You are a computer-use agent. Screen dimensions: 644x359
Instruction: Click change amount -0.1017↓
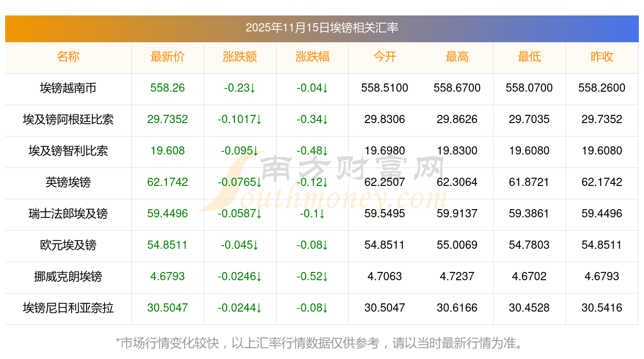240,119
